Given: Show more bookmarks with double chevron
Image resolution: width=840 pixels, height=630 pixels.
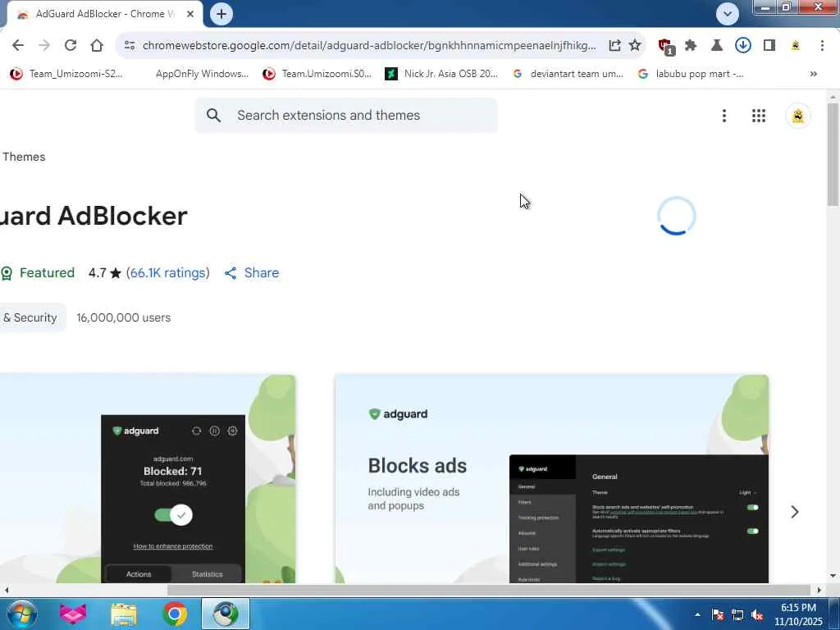Looking at the screenshot, I should coord(813,74).
